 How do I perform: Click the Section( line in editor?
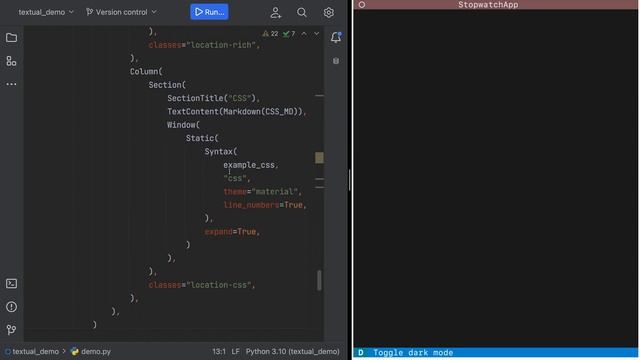(167, 85)
